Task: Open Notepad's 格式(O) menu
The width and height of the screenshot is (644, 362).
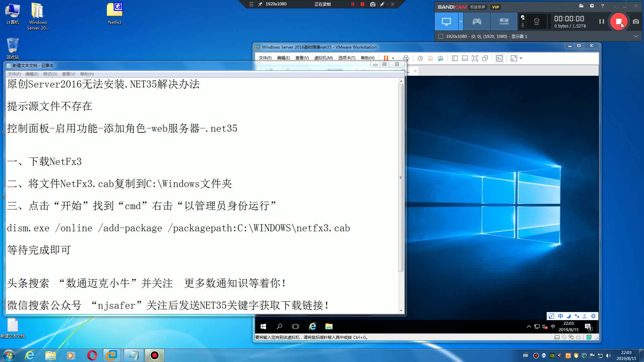Action: 50,74
